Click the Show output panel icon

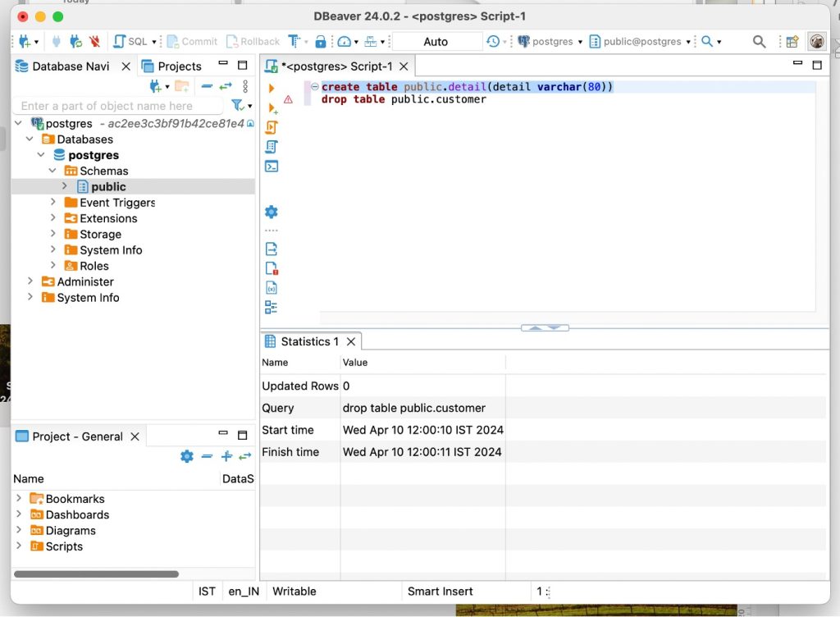(x=272, y=249)
